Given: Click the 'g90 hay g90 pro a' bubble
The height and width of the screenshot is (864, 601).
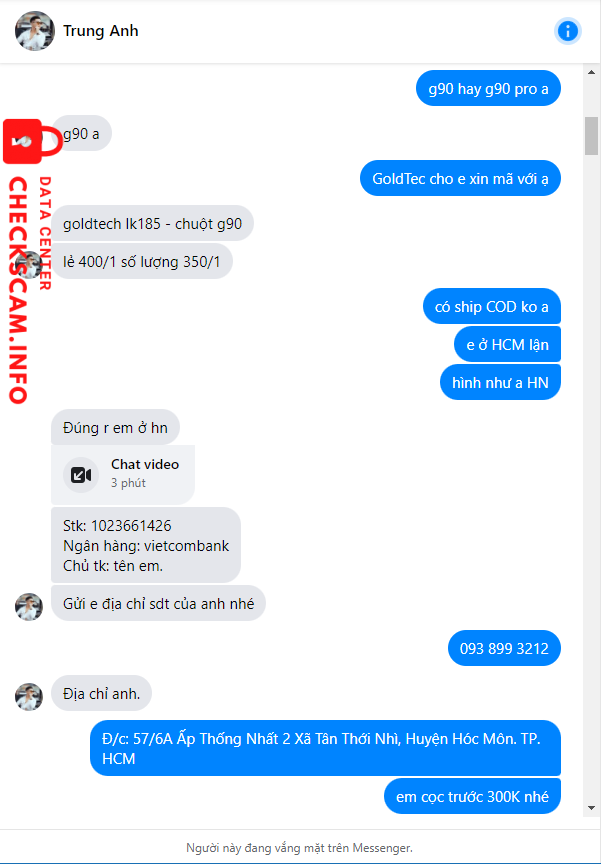Looking at the screenshot, I should 489,88.
